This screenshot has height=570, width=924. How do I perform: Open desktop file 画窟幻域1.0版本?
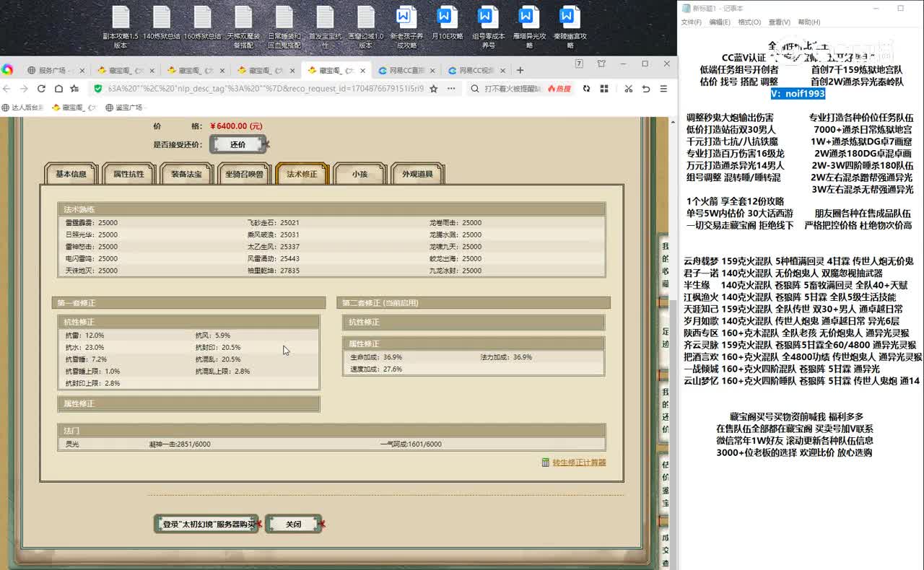[x=366, y=27]
